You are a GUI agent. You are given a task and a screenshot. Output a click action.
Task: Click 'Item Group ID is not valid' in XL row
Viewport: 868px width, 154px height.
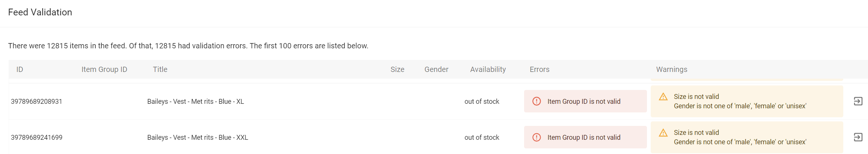(x=584, y=102)
